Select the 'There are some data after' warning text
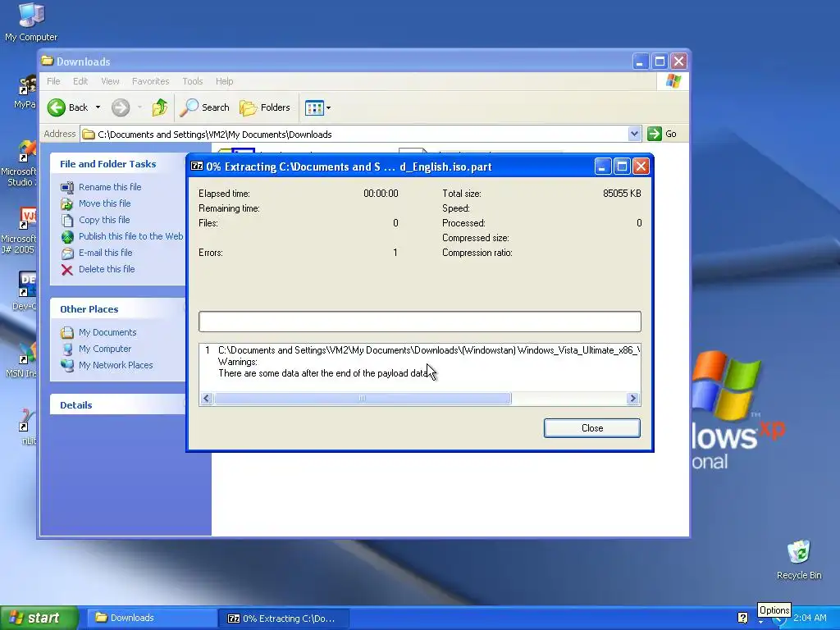The image size is (840, 630). click(322, 373)
